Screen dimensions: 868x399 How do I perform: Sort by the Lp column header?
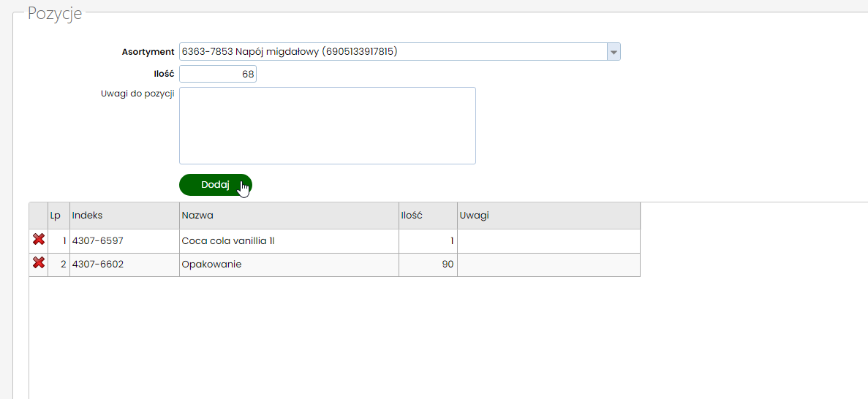pos(59,216)
